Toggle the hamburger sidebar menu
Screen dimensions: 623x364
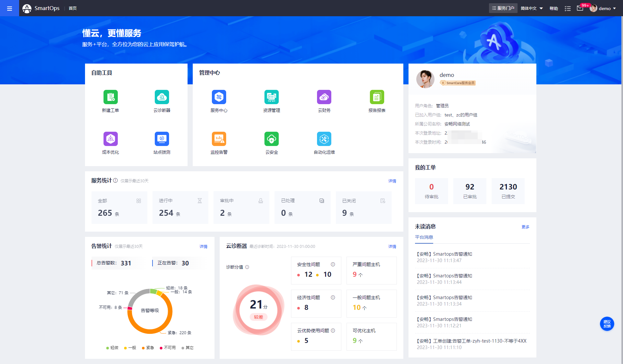click(9, 8)
